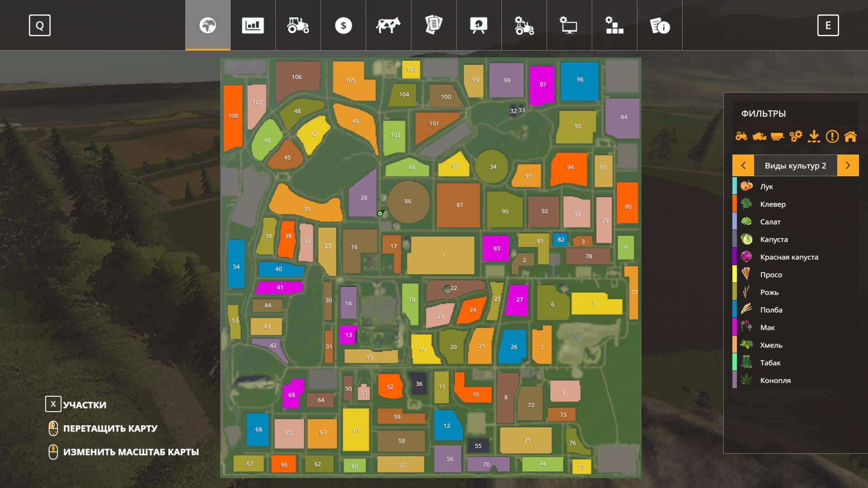This screenshot has width=868, height=488.
Task: Open the animals page cow icon
Action: pos(388,25)
